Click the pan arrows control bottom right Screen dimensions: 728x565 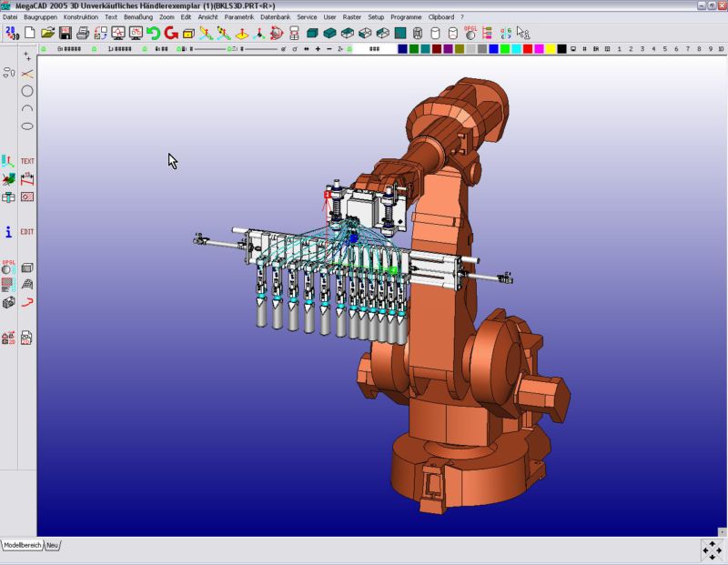pyautogui.click(x=712, y=550)
